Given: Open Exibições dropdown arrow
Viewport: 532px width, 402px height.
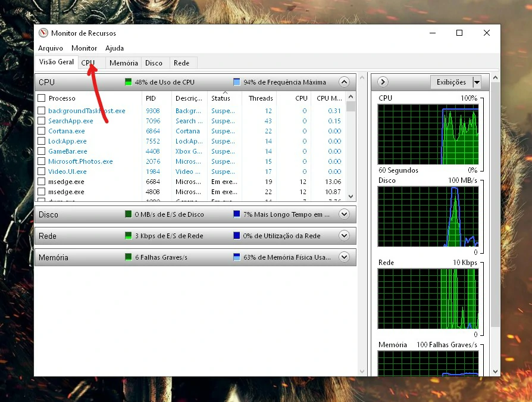Looking at the screenshot, I should click(477, 82).
